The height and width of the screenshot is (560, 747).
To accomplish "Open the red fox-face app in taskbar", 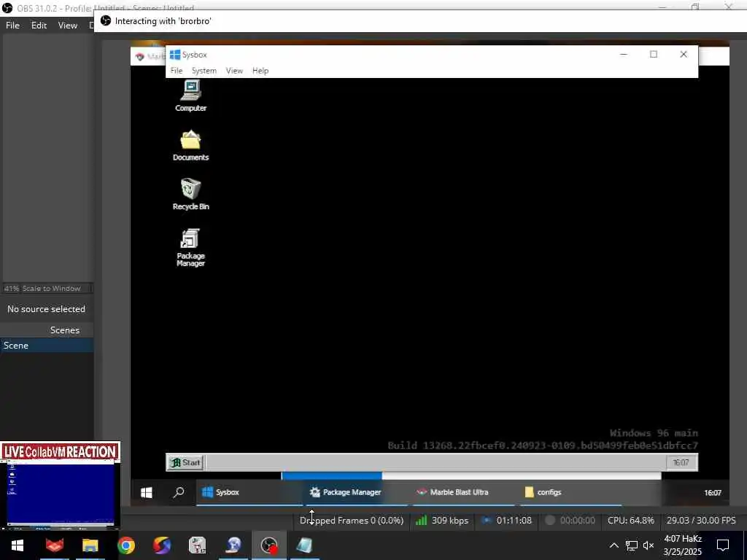I will click(x=54, y=545).
